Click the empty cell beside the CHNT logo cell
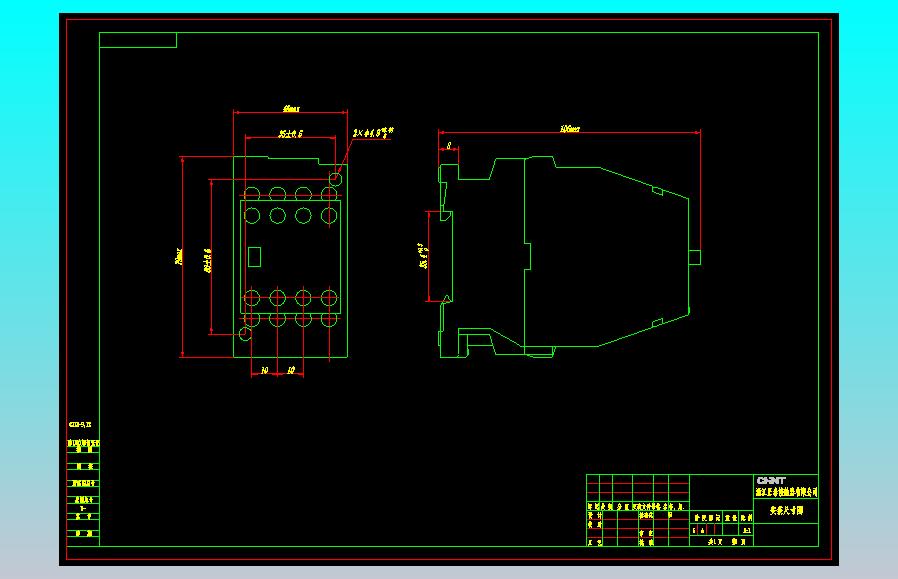 click(x=722, y=493)
